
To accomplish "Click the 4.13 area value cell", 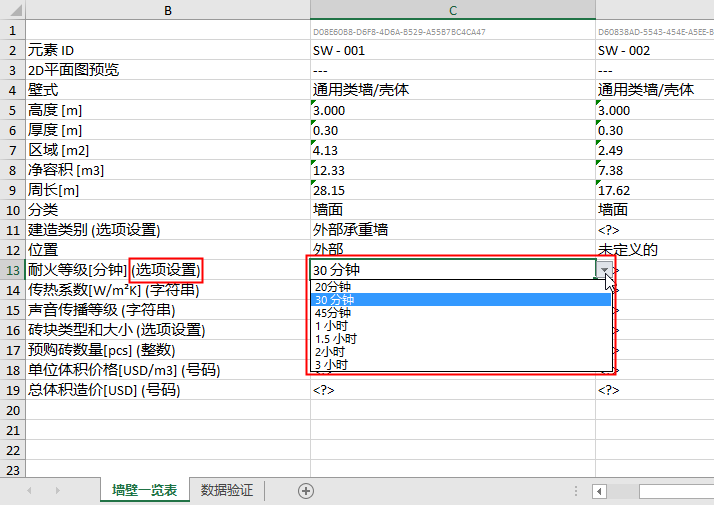I will point(453,150).
